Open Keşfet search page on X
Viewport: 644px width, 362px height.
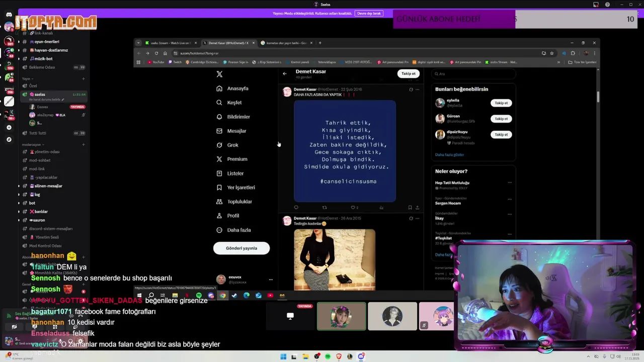(x=229, y=103)
